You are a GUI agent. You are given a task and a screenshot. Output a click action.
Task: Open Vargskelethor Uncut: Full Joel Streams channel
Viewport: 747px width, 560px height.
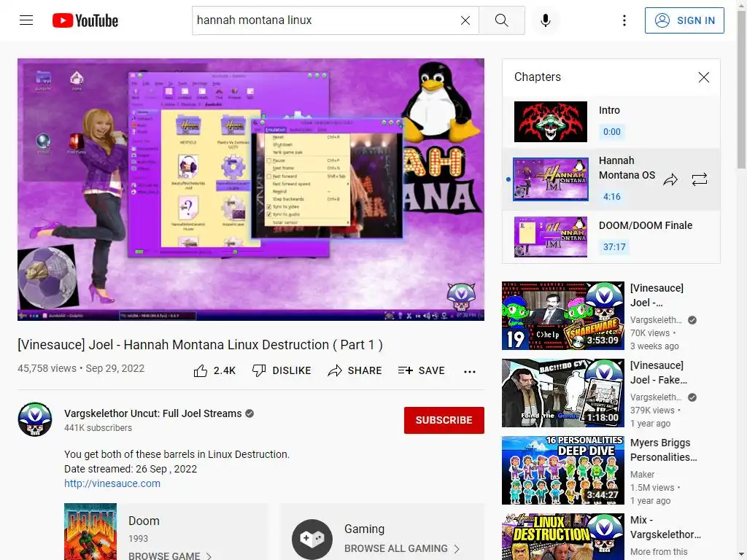point(153,413)
